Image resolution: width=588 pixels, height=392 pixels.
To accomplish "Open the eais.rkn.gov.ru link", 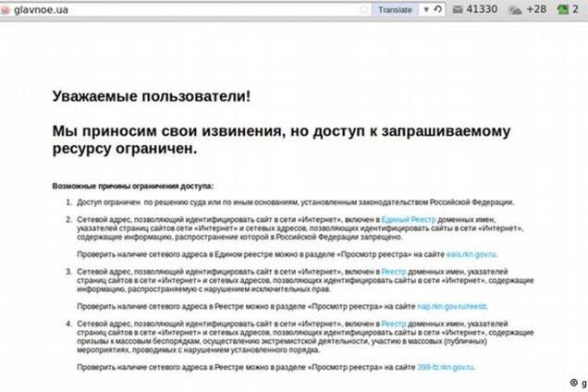I will (x=472, y=254).
